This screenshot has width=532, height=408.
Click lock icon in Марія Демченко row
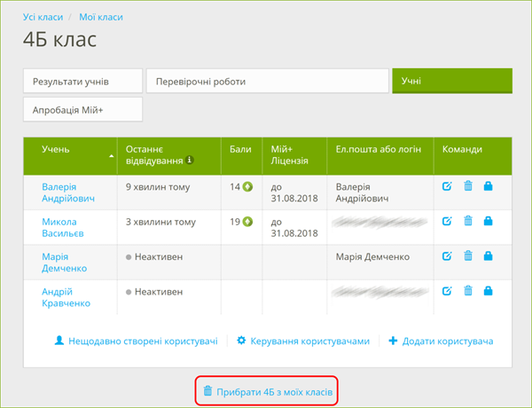[488, 256]
